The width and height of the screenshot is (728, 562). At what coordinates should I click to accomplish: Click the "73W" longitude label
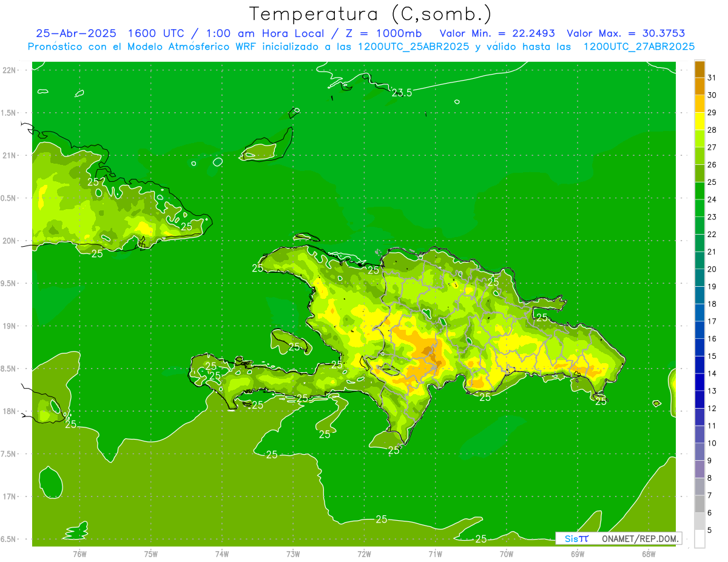pos(293,554)
